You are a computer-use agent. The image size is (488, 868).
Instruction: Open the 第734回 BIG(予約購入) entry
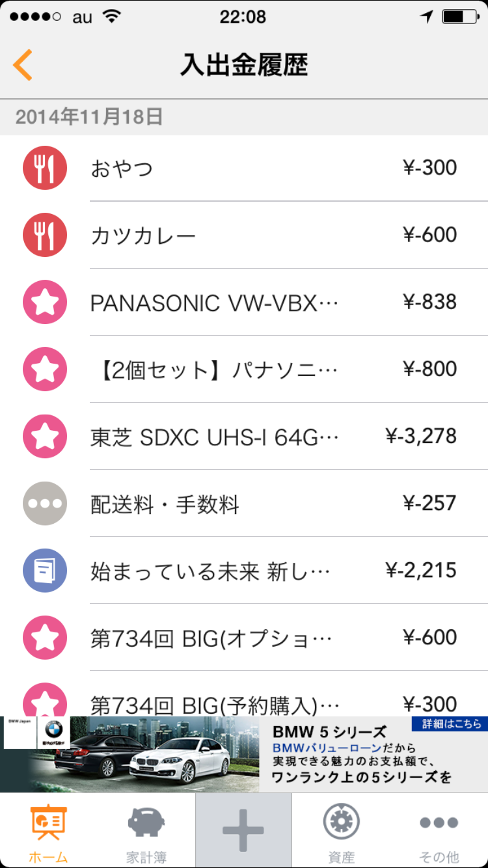273,703
